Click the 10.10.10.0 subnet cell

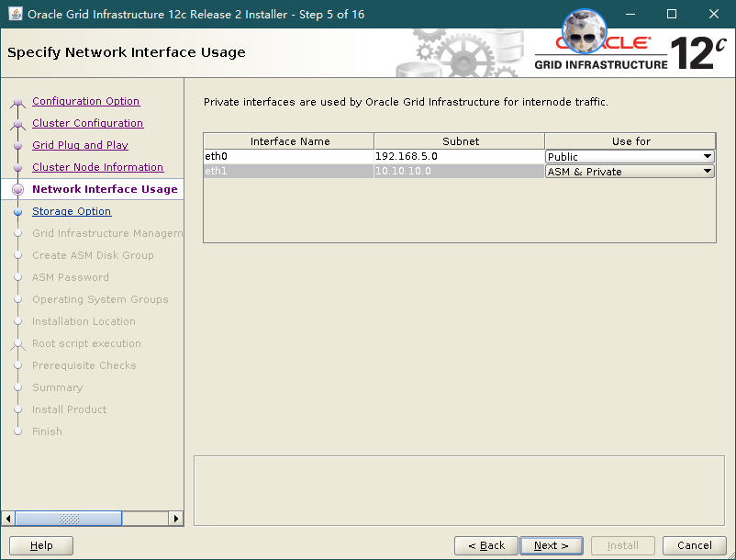click(x=459, y=171)
